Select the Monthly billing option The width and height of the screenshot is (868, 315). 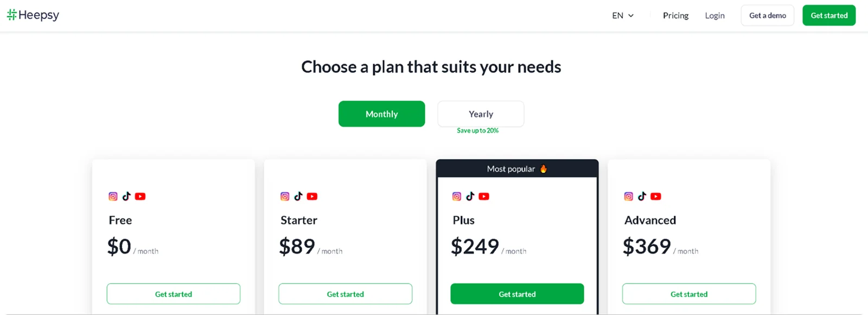(x=381, y=114)
